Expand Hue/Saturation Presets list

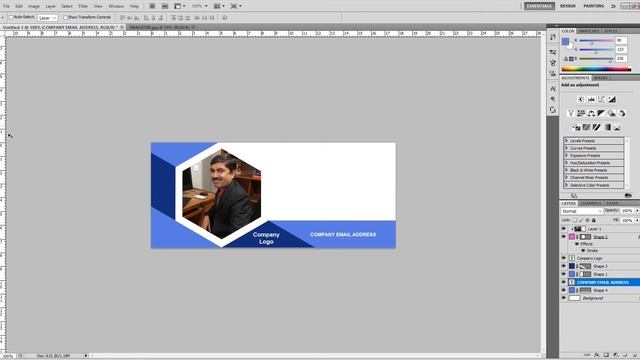pos(567,162)
